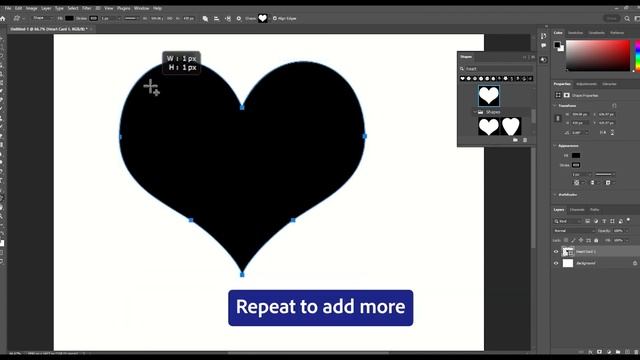Select the Untitled-1 document tab
Viewport: 640px width, 360px height.
coord(49,29)
